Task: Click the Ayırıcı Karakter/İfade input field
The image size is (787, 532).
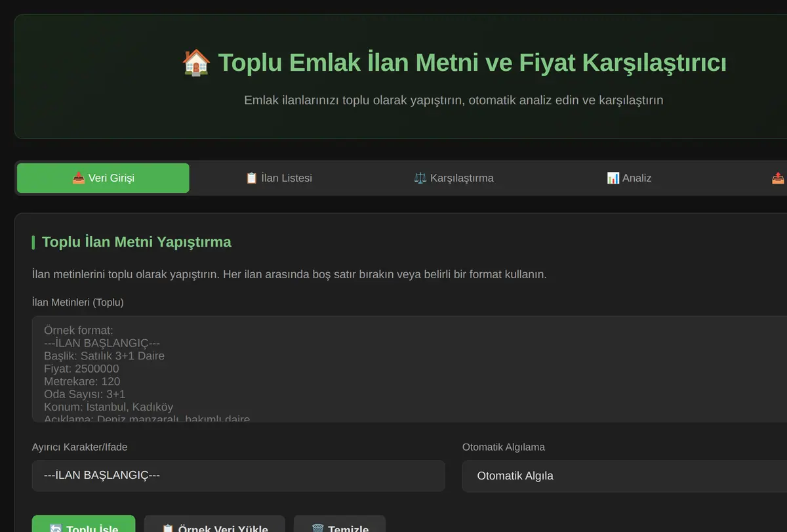Action: pos(239,476)
